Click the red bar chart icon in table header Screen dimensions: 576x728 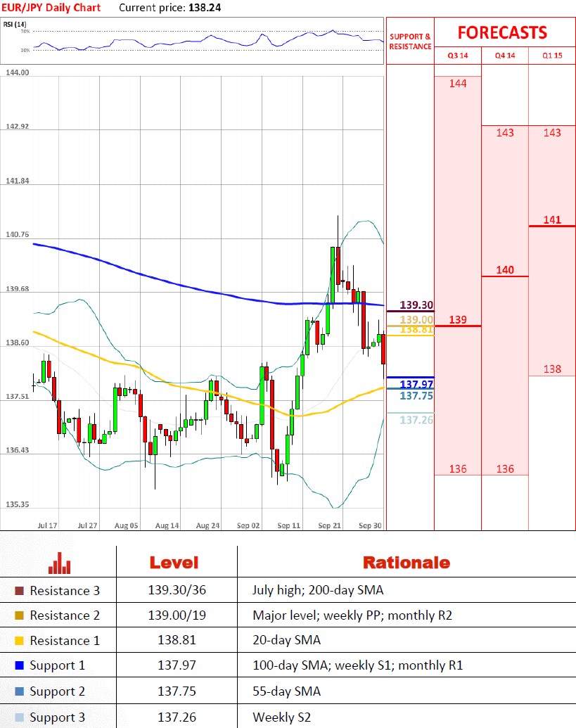(59, 563)
